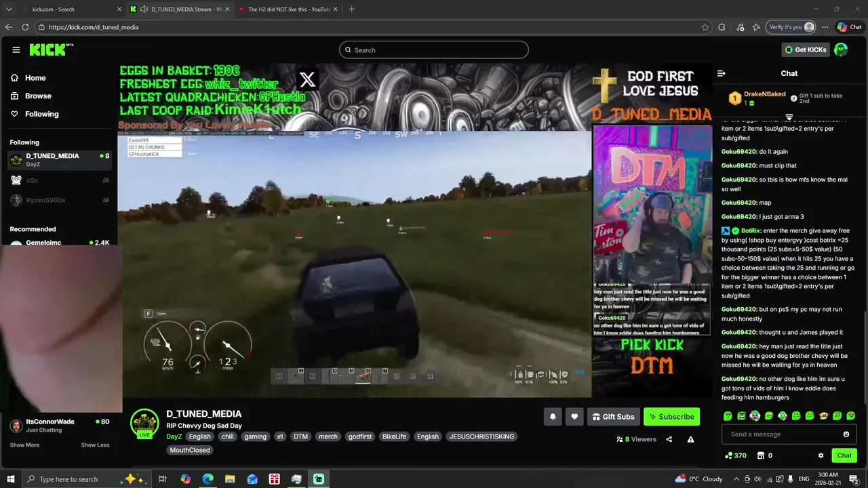Screen dimensions: 868x488
Task: Bookmark this page with star icon
Action: [x=705, y=27]
